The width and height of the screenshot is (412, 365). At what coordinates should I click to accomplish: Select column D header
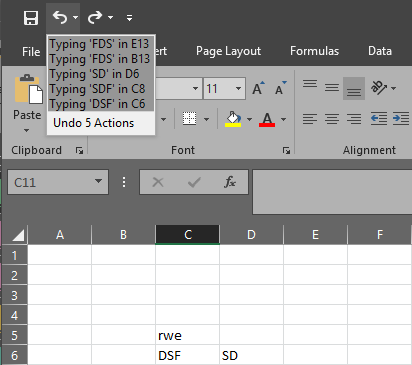click(x=251, y=235)
